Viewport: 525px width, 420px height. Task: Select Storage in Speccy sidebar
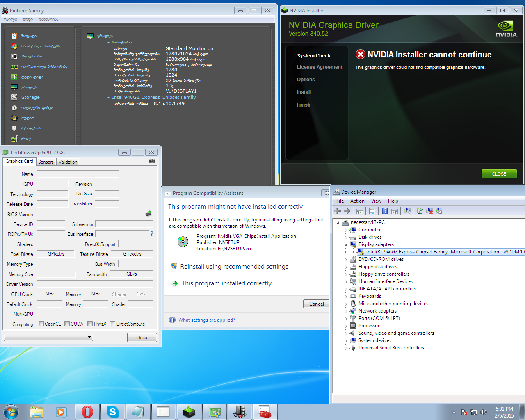point(30,97)
